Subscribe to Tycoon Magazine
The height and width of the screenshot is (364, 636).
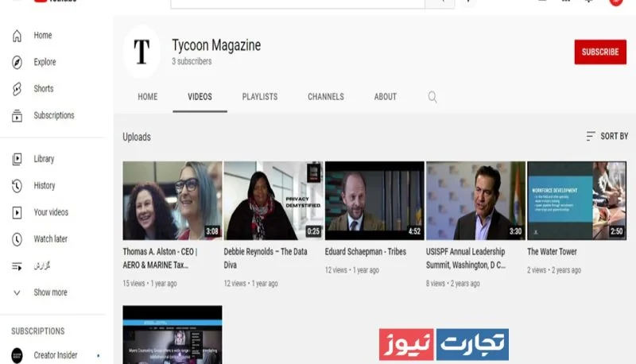pos(600,52)
